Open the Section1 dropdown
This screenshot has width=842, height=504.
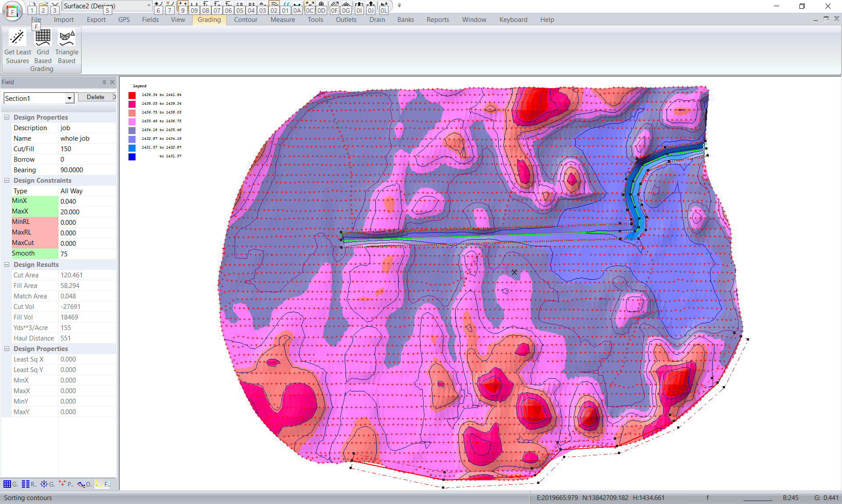click(69, 99)
